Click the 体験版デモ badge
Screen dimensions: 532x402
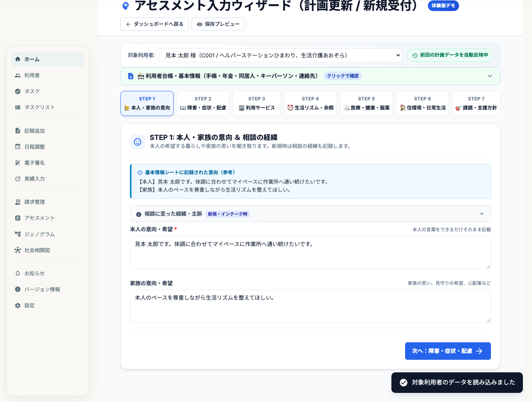(443, 6)
